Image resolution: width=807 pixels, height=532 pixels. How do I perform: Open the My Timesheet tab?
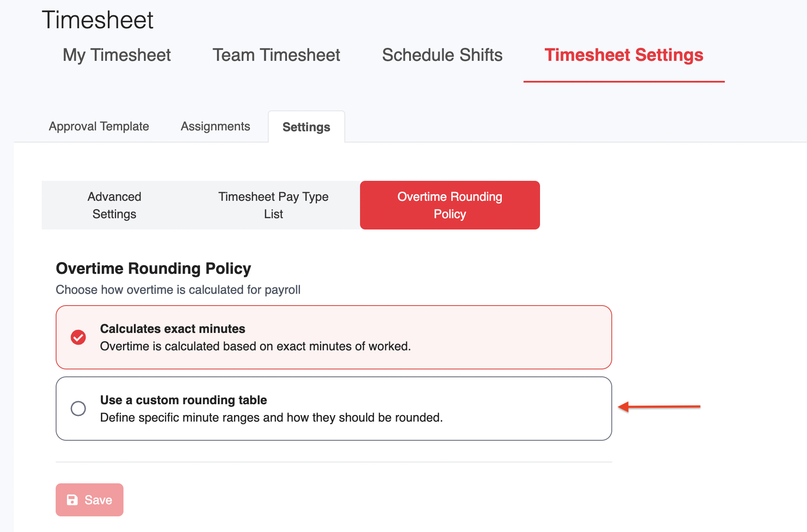[x=117, y=55]
